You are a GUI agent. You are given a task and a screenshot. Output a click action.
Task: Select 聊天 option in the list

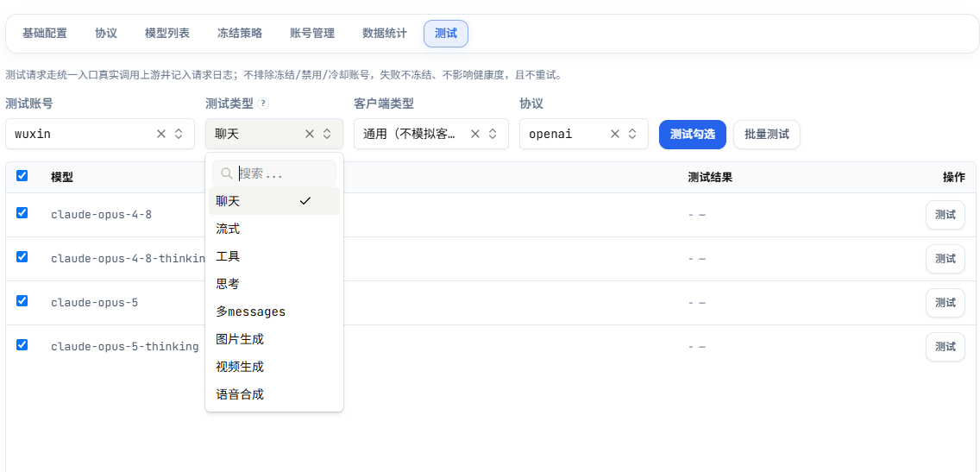tap(274, 201)
